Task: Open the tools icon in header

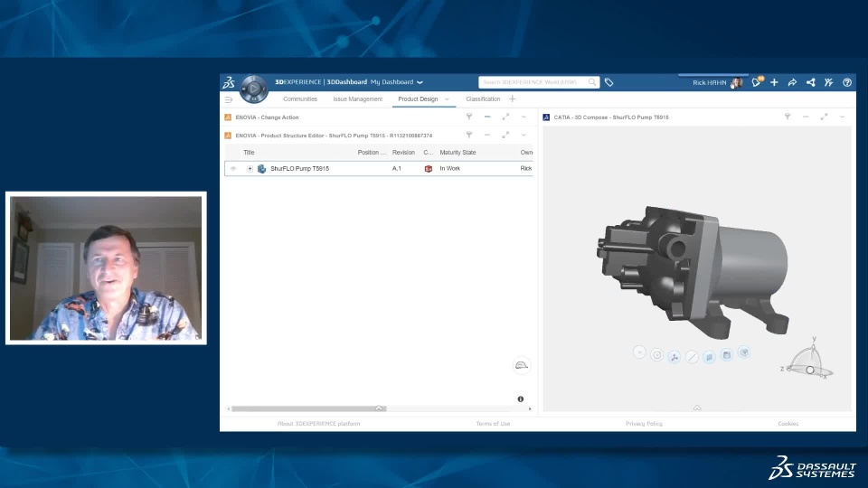Action: pyautogui.click(x=829, y=82)
